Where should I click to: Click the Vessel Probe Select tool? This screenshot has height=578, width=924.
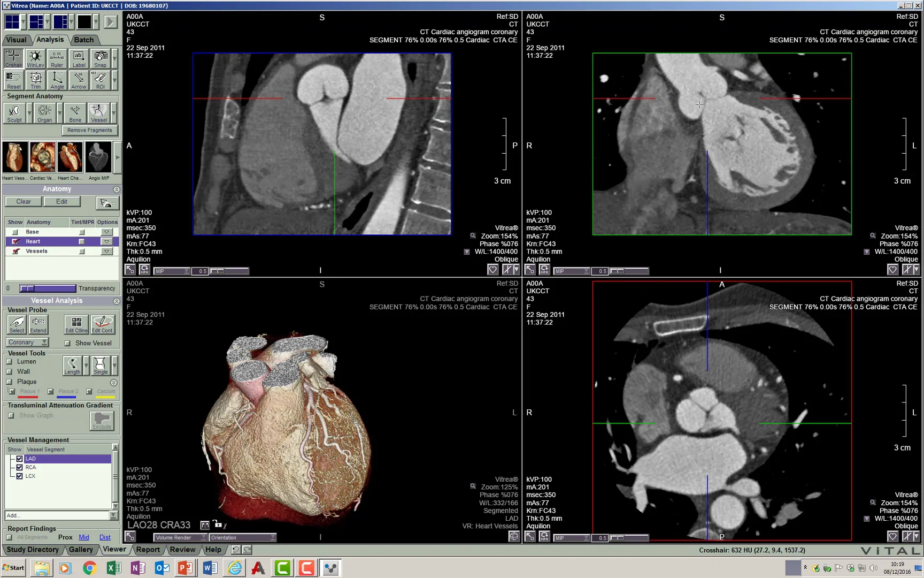[x=17, y=324]
